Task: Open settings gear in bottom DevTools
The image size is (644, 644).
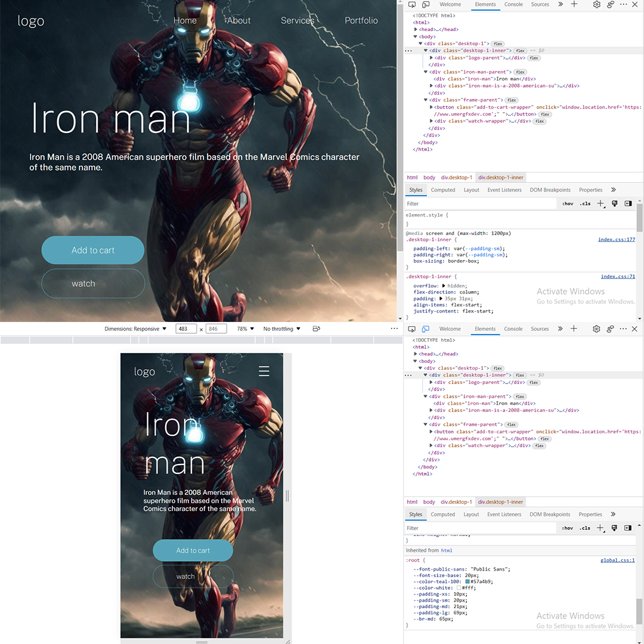Action: click(597, 329)
